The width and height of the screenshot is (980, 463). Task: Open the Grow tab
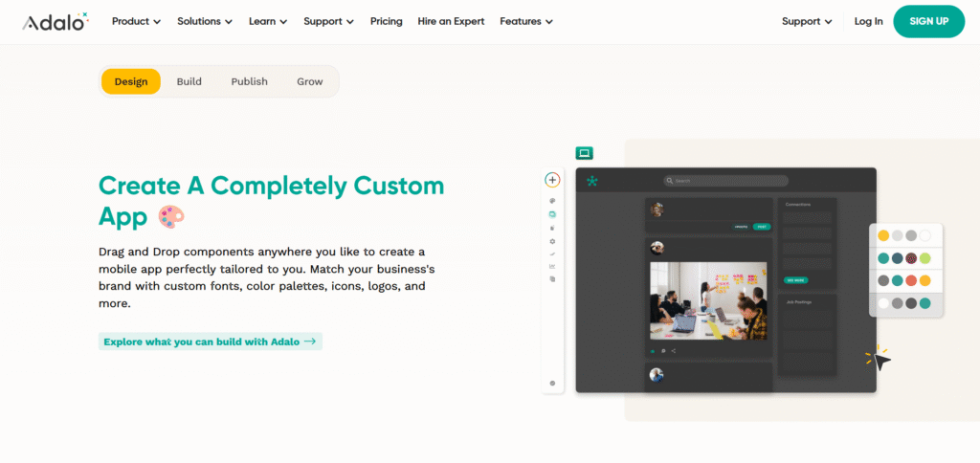pyautogui.click(x=309, y=81)
